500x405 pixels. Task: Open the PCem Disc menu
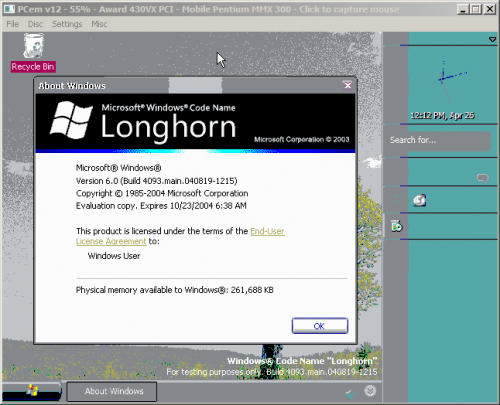coord(35,24)
